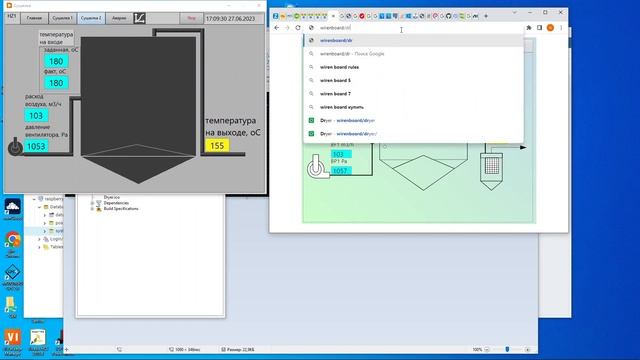Click the red stop button beside the timestamp

[x=191, y=18]
